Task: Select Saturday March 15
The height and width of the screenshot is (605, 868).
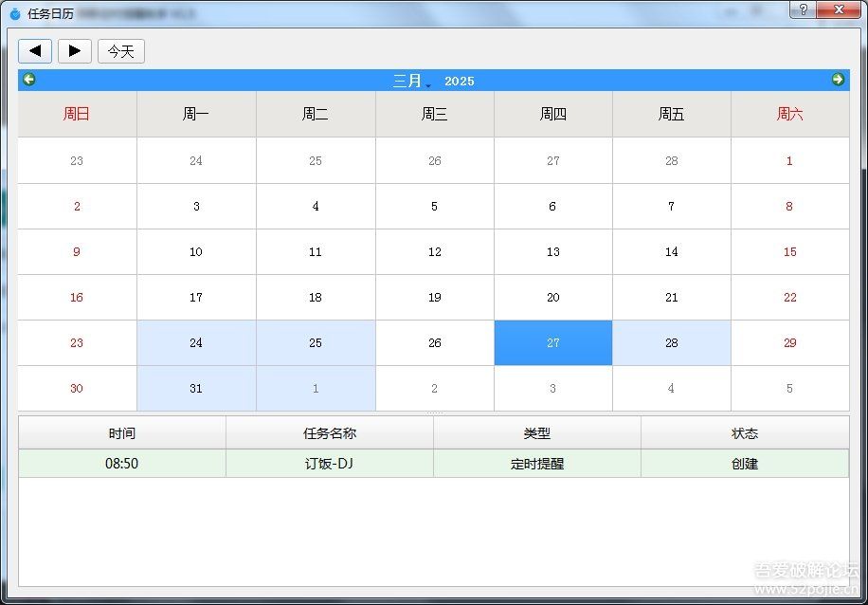Action: 790,251
